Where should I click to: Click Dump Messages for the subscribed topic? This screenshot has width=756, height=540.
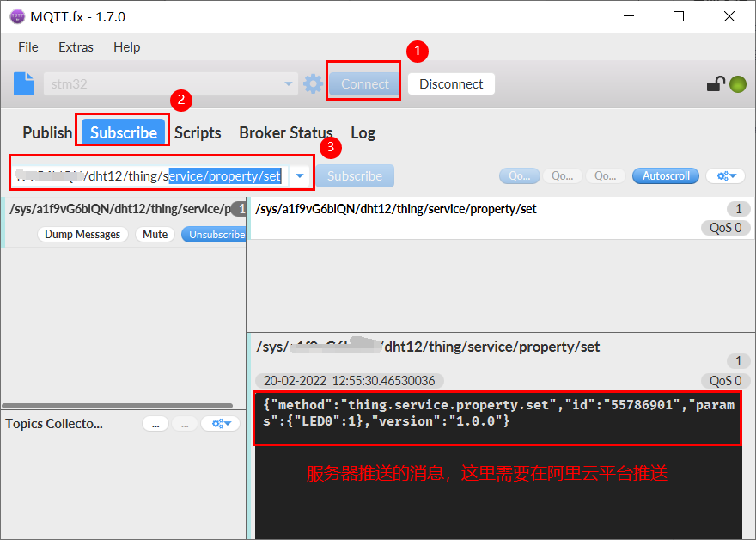82,235
